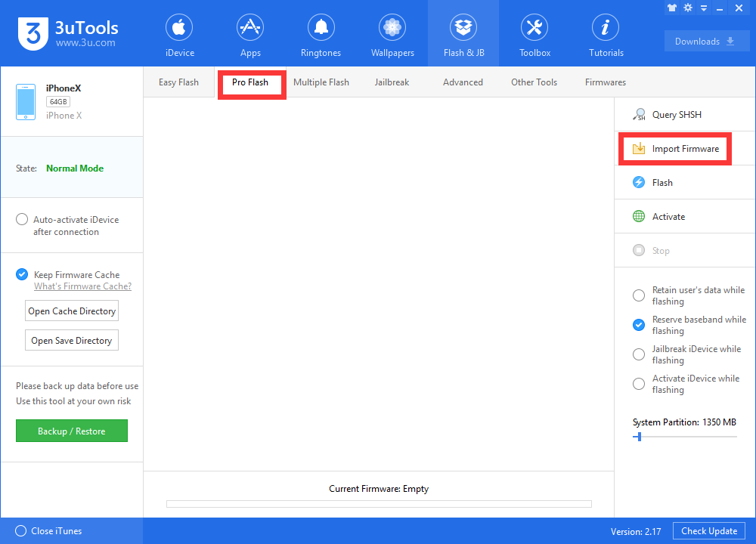756x544 pixels.
Task: Enable Activate iDevice while flashing
Action: point(639,384)
